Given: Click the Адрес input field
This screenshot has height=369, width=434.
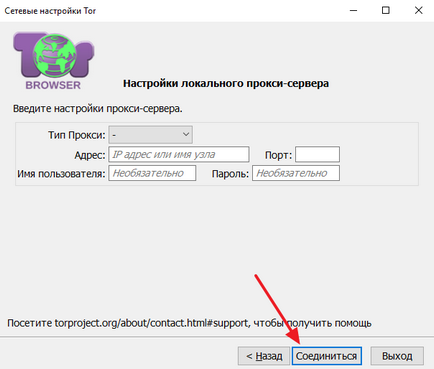Looking at the screenshot, I should click(x=179, y=154).
